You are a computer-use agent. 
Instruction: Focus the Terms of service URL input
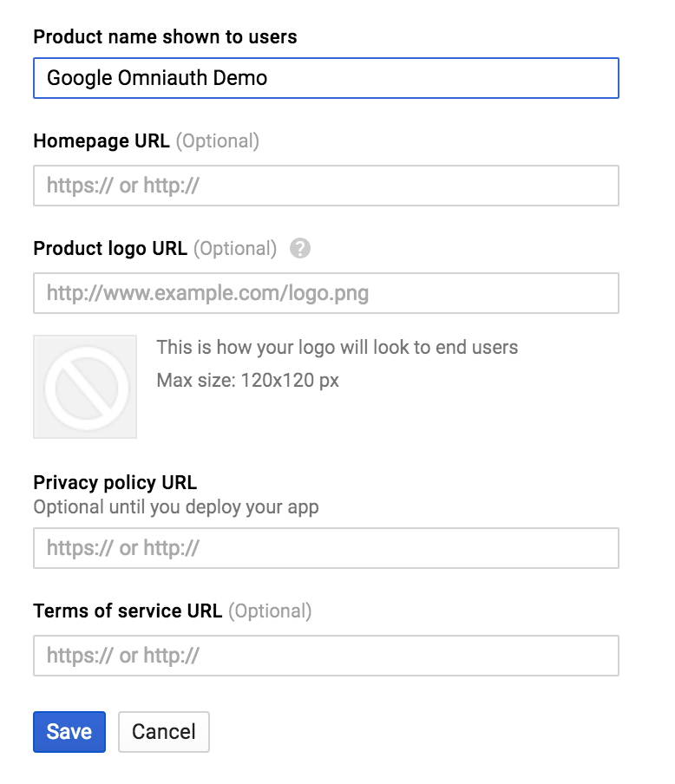pyautogui.click(x=326, y=656)
